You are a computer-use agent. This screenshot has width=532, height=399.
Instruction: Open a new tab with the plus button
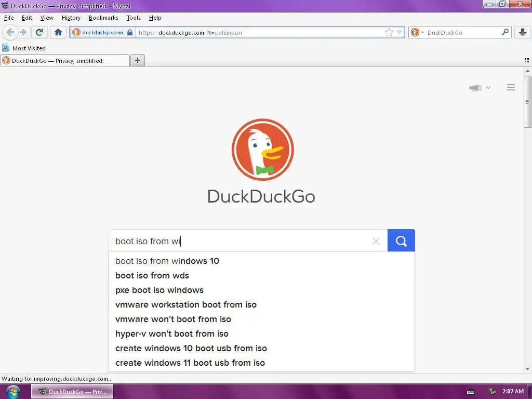137,60
